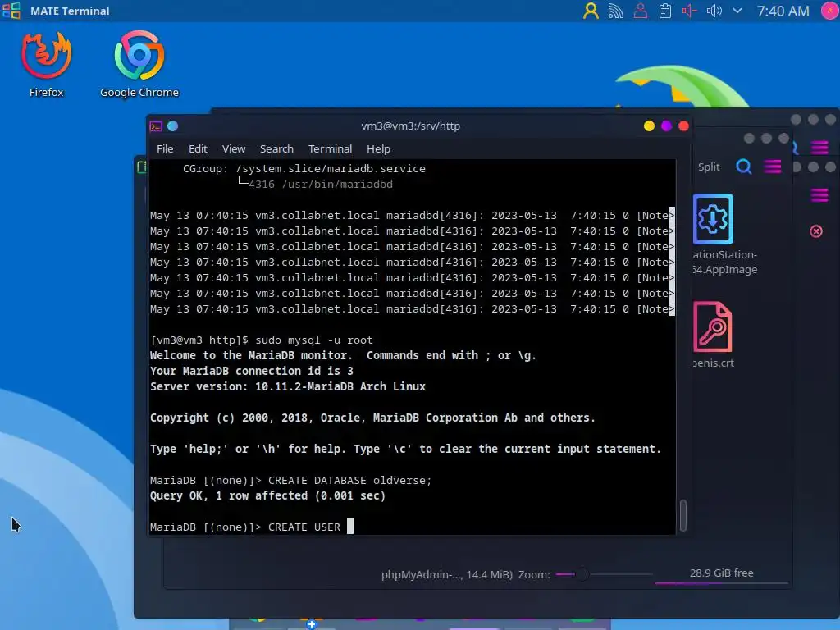840x630 pixels.
Task: Click the 28.9 GiB free space bar
Action: 721,577
